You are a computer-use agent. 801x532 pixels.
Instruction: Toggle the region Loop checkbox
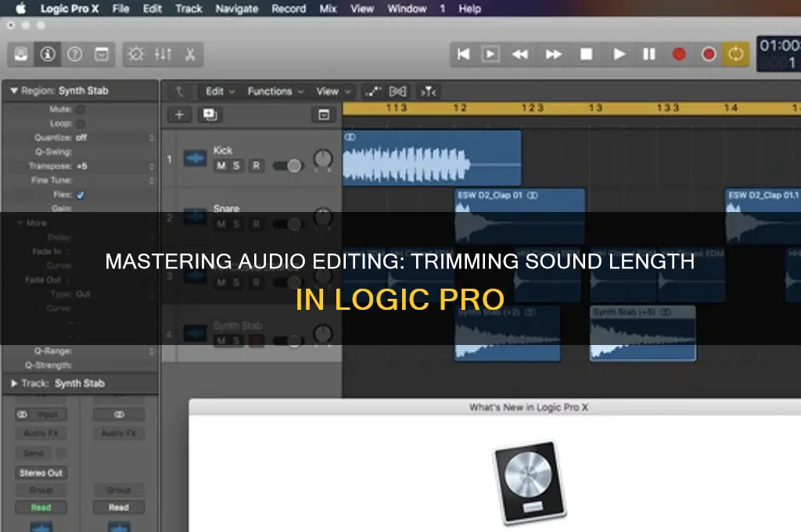[x=81, y=123]
